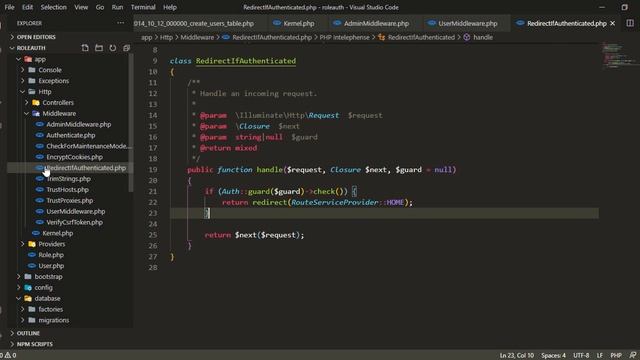Refresh the Explorer file tree

click(113, 48)
